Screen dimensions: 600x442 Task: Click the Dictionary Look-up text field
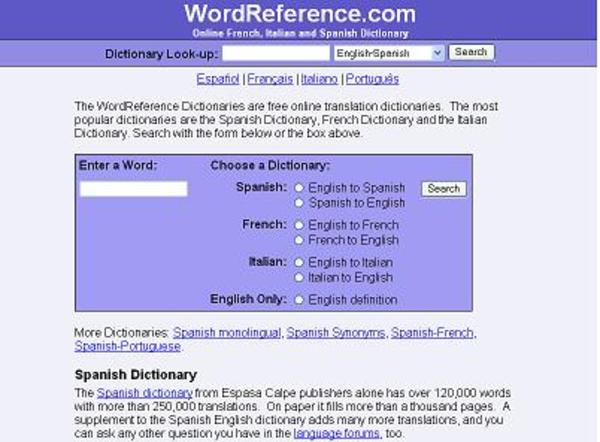click(x=276, y=53)
